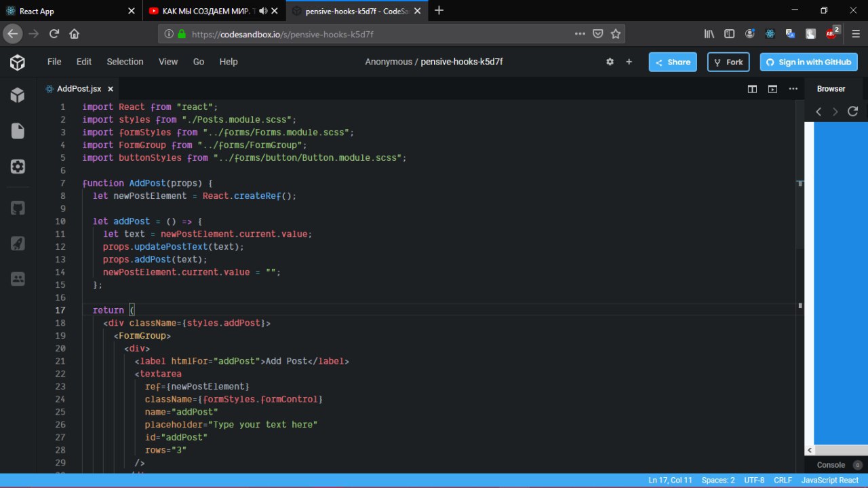The width and height of the screenshot is (868, 488).
Task: Open preferences gear next to sandbox title
Action: (x=610, y=62)
